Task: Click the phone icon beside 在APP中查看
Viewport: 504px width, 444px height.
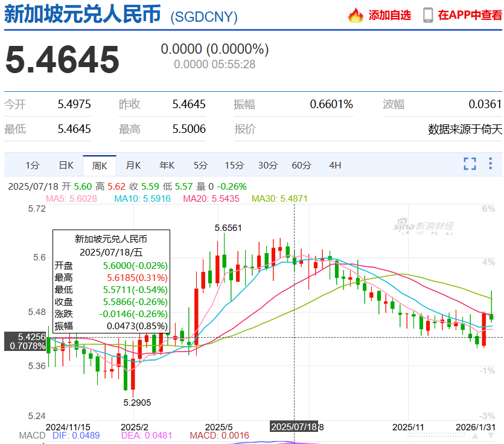Action: point(428,15)
